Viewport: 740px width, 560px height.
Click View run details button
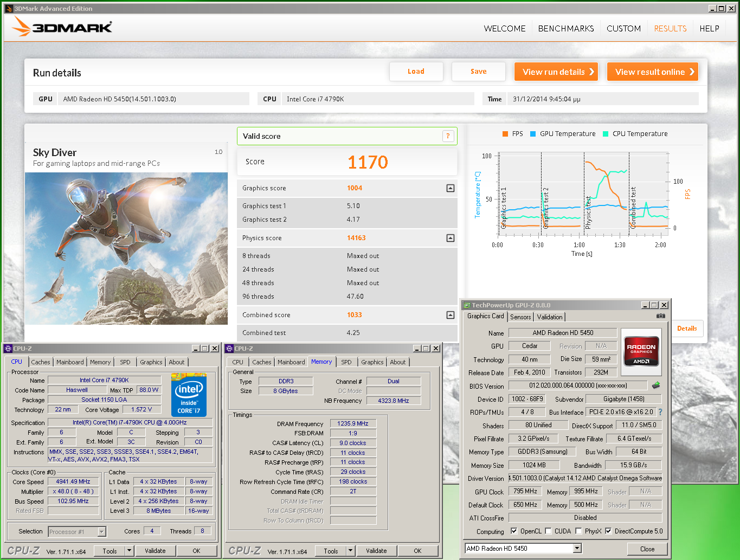coord(556,72)
